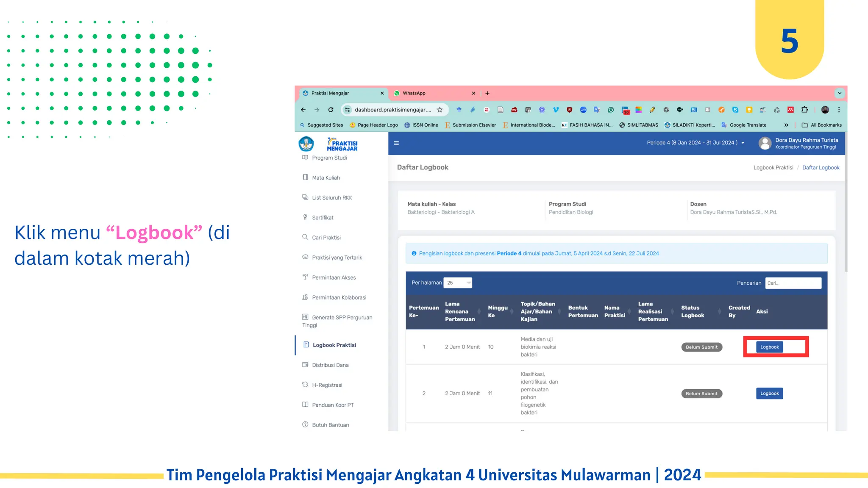This screenshot has width=868, height=488.
Task: Open a new browser tab
Action: [x=487, y=93]
